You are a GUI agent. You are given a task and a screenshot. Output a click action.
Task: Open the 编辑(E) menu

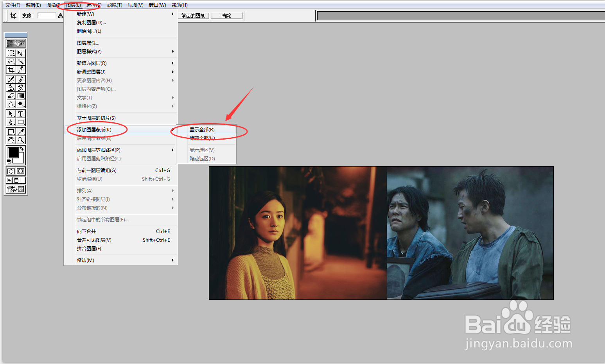point(33,5)
